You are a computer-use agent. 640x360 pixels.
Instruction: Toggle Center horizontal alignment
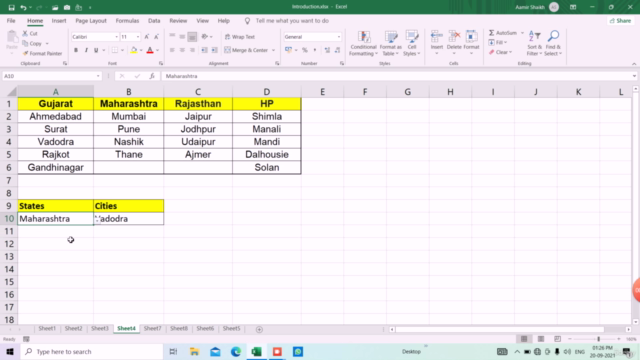pos(182,50)
